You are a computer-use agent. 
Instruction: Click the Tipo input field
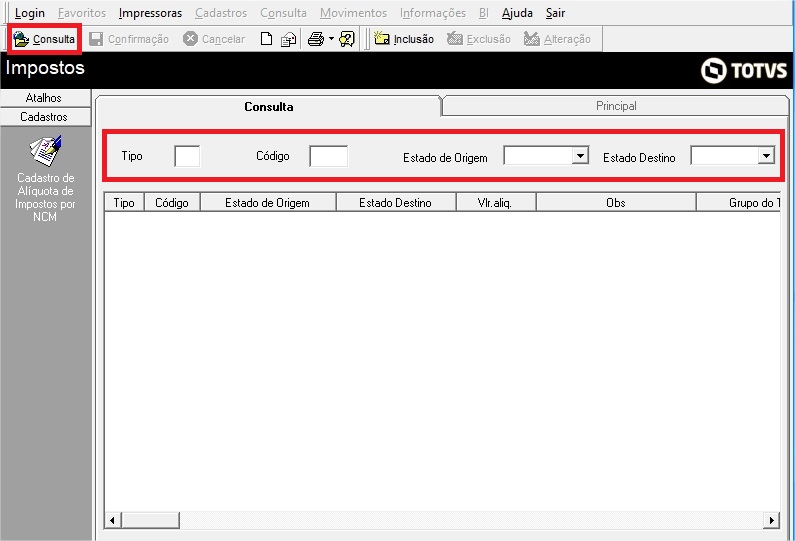point(187,156)
